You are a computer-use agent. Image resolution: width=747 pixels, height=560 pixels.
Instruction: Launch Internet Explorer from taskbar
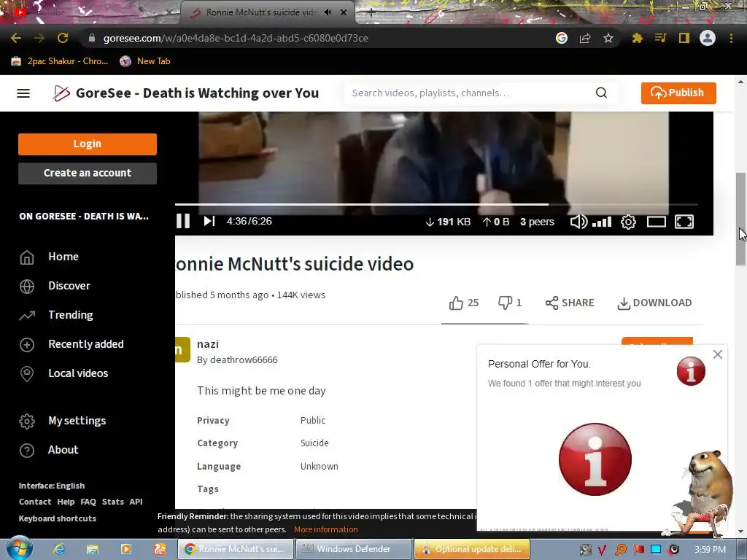(59, 549)
